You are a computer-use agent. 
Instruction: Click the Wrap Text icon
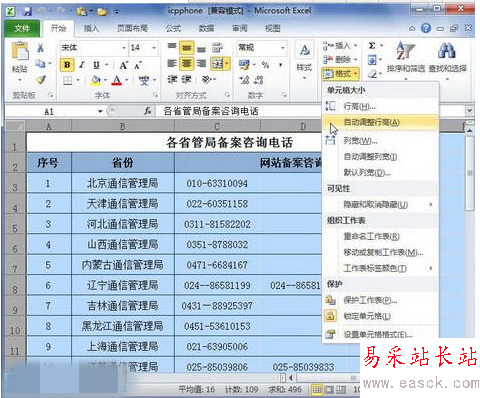pyautogui.click(x=218, y=48)
